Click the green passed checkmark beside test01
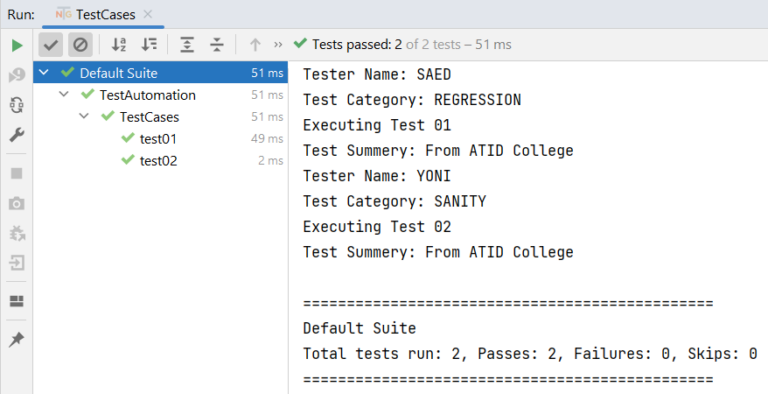768x394 pixels. click(x=128, y=138)
